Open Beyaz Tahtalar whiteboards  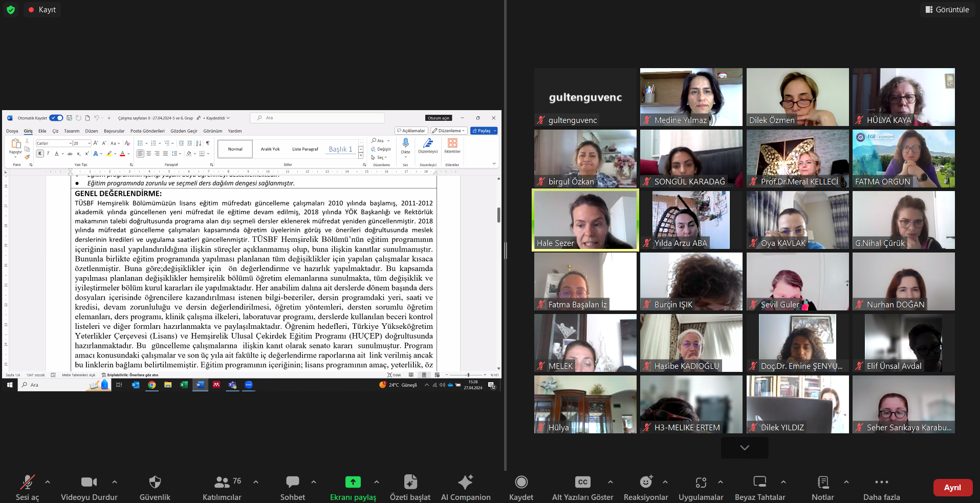tap(759, 487)
